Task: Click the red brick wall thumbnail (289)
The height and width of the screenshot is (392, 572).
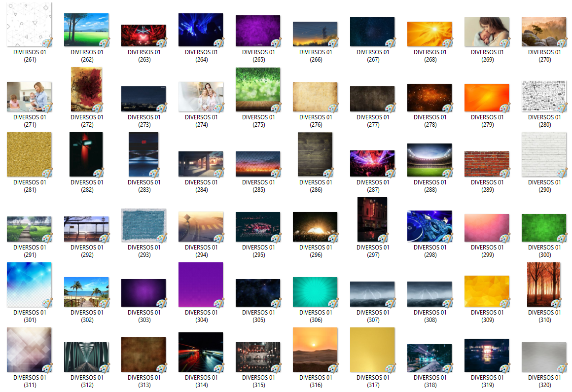Action: click(x=487, y=164)
